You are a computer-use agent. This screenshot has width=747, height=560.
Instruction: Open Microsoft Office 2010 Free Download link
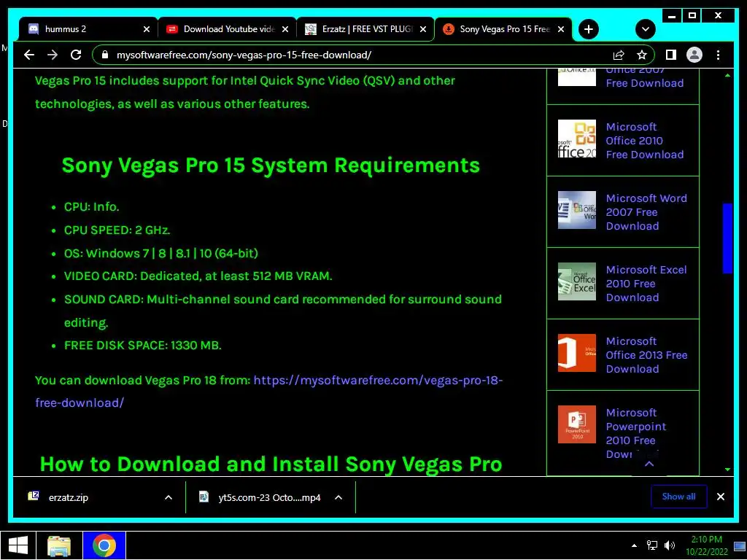(645, 141)
